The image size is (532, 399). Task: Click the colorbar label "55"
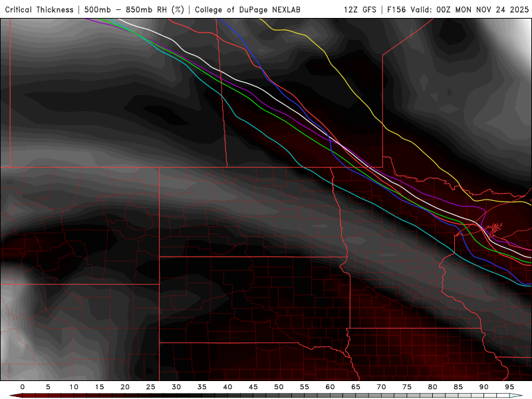click(x=305, y=387)
